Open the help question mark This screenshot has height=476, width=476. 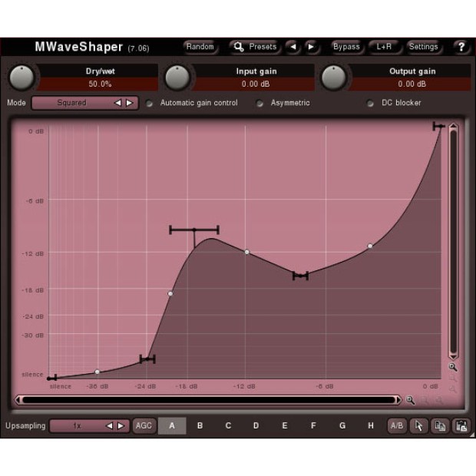click(x=461, y=47)
